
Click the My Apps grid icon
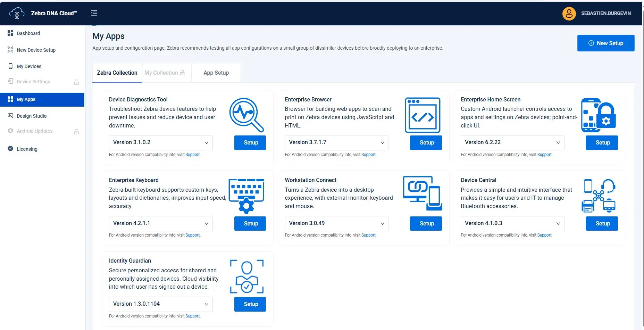(10, 99)
